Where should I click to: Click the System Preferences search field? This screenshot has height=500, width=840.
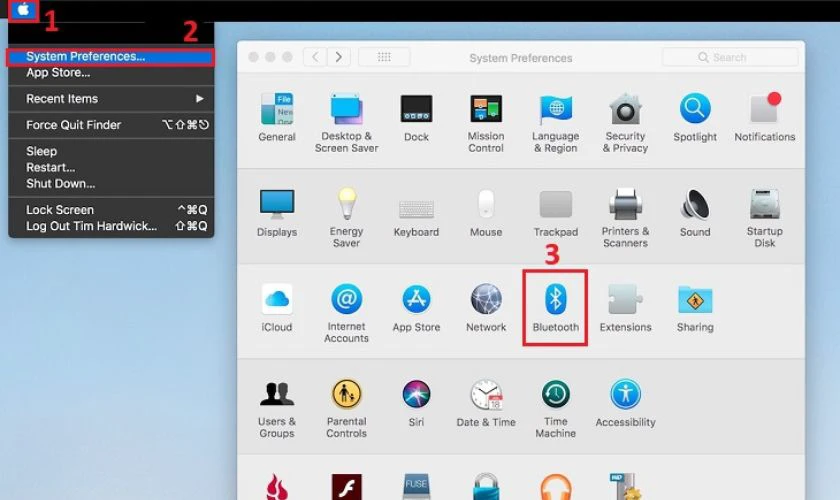click(x=730, y=57)
